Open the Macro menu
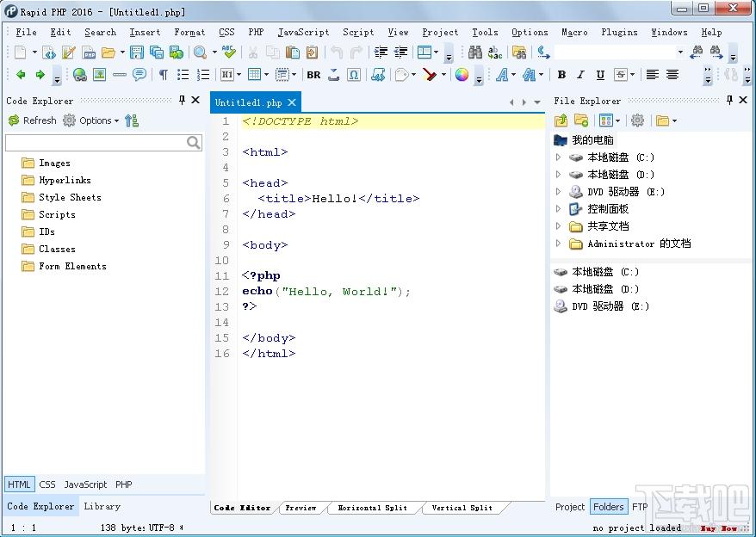 (x=574, y=33)
